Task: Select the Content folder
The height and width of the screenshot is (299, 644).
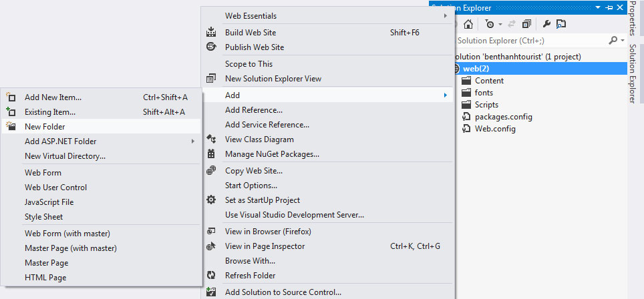Action: [489, 81]
